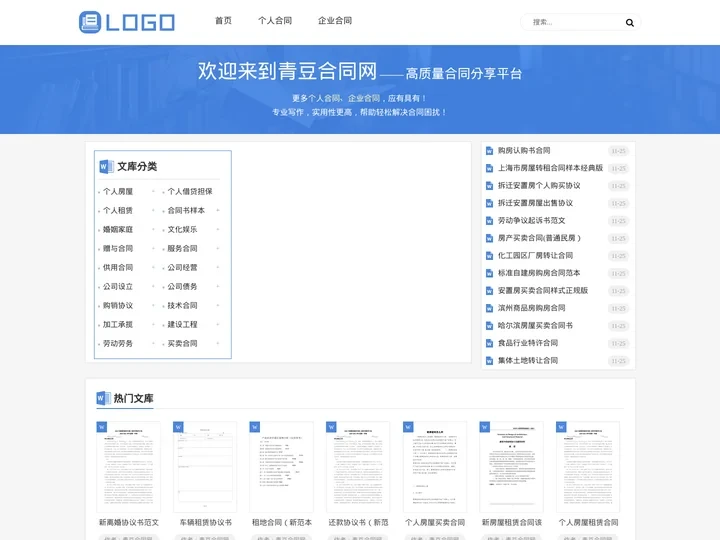Open category 个人借贷担保

pos(190,191)
